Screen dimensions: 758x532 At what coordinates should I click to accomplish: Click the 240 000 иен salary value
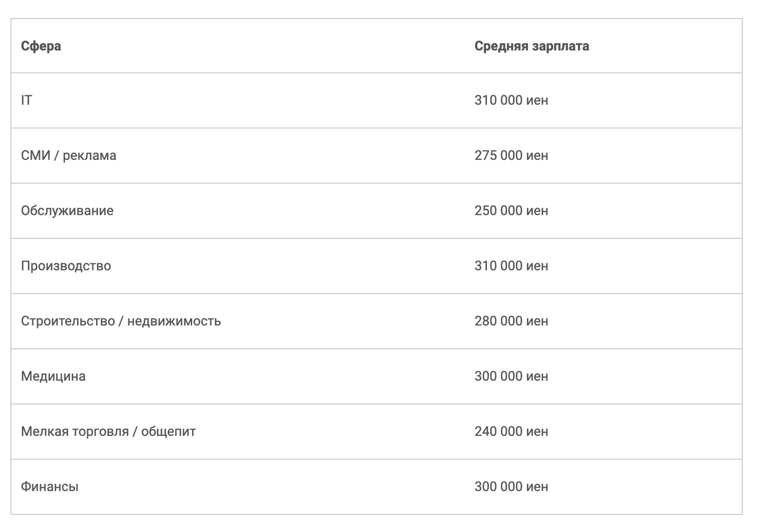click(511, 432)
